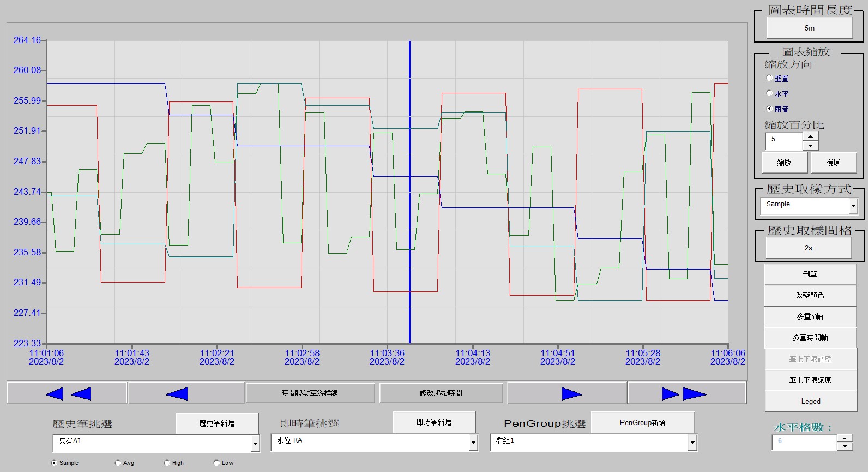Image resolution: width=868 pixels, height=472 pixels.
Task: Decrease 水平格數 using the down spinner
Action: tap(845, 446)
